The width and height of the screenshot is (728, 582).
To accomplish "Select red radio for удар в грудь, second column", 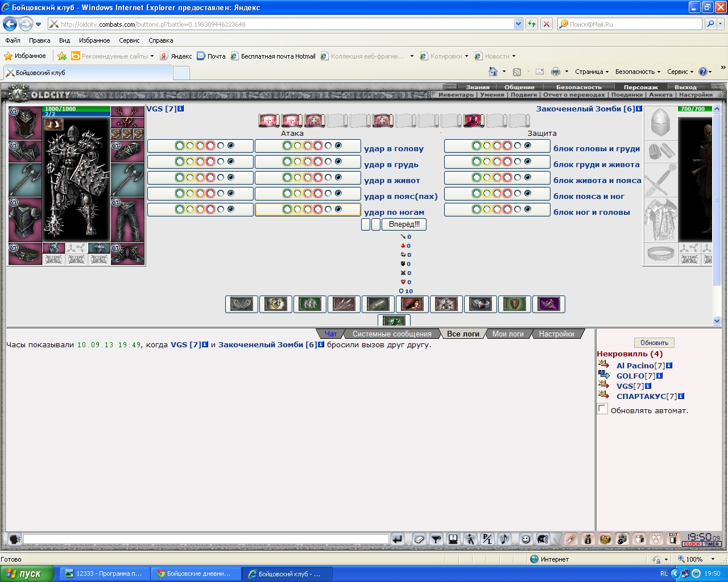I will tap(318, 162).
